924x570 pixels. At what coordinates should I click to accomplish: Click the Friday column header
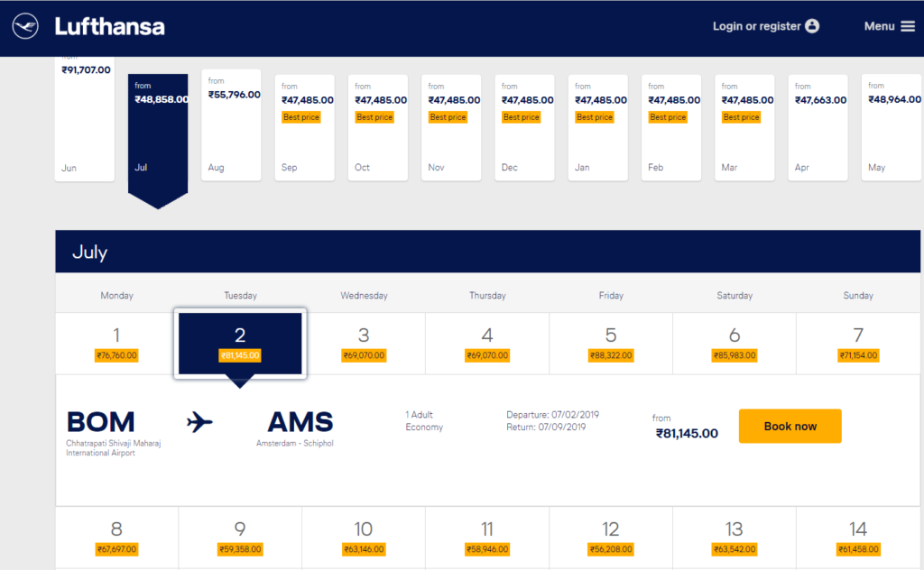[x=611, y=296]
